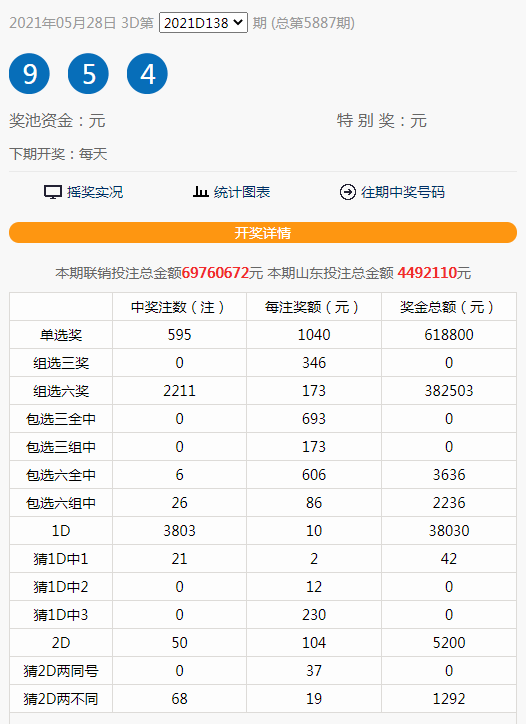The image size is (526, 724).
Task: Select the 每注奖额（元） column header
Action: click(314, 307)
